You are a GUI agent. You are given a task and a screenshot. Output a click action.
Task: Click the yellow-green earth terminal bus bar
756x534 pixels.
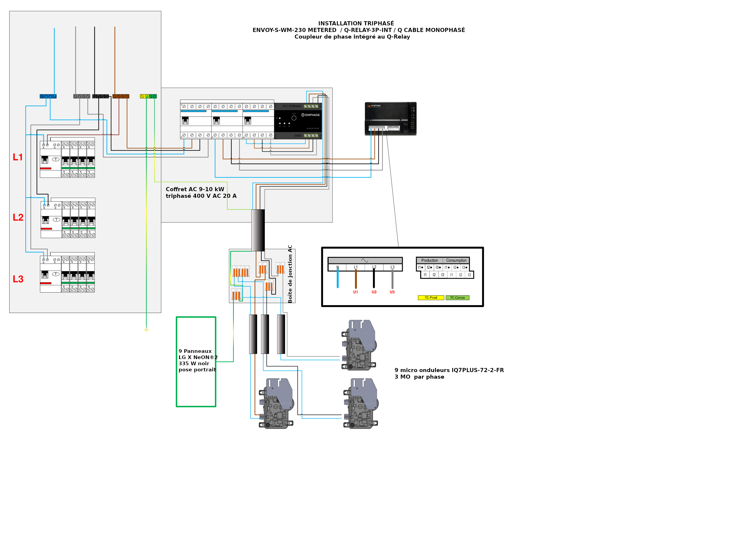coord(148,97)
